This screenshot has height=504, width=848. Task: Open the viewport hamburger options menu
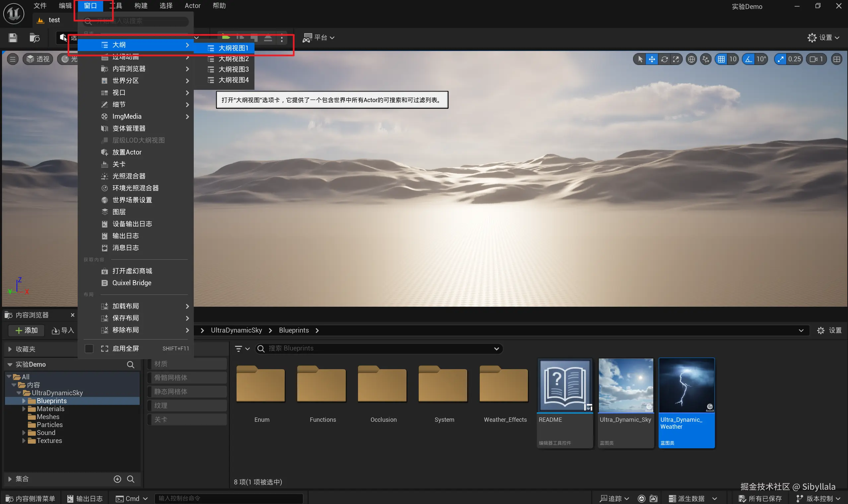click(13, 59)
